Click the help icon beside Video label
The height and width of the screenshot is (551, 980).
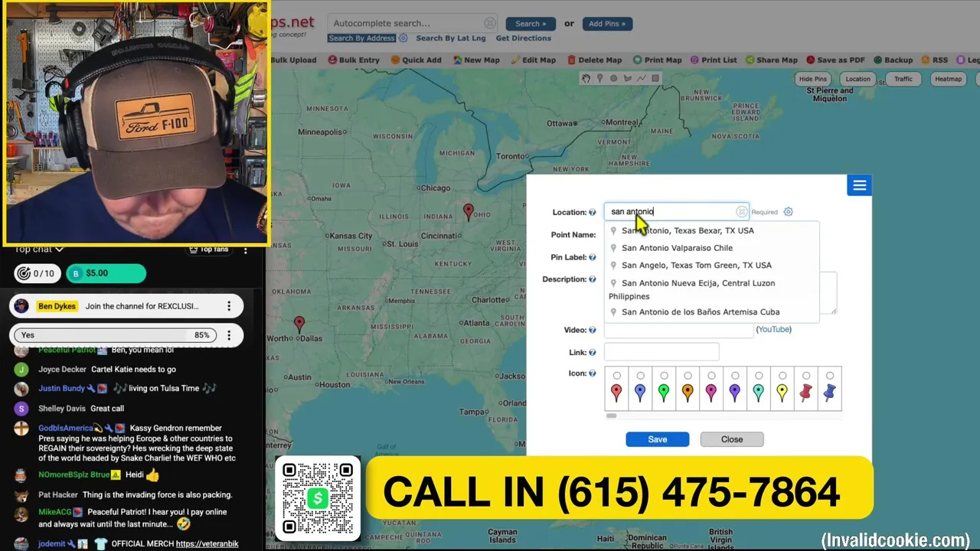point(593,330)
